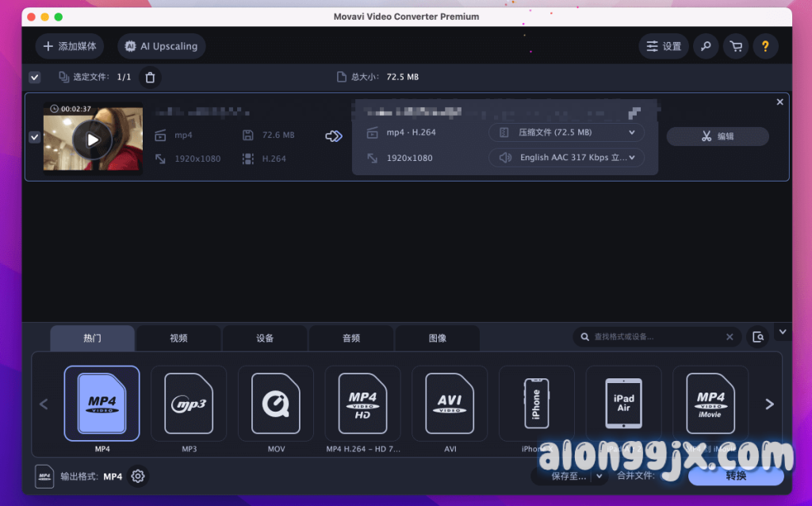Screen dimensions: 812x506
Task: Choose the MOV QuickTime format icon
Action: [x=275, y=404]
